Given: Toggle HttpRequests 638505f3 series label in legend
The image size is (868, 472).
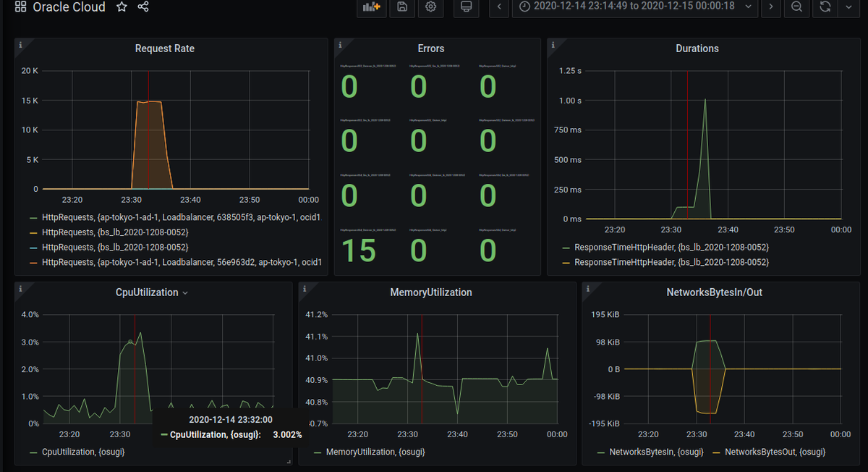Looking at the screenshot, I should (181, 218).
